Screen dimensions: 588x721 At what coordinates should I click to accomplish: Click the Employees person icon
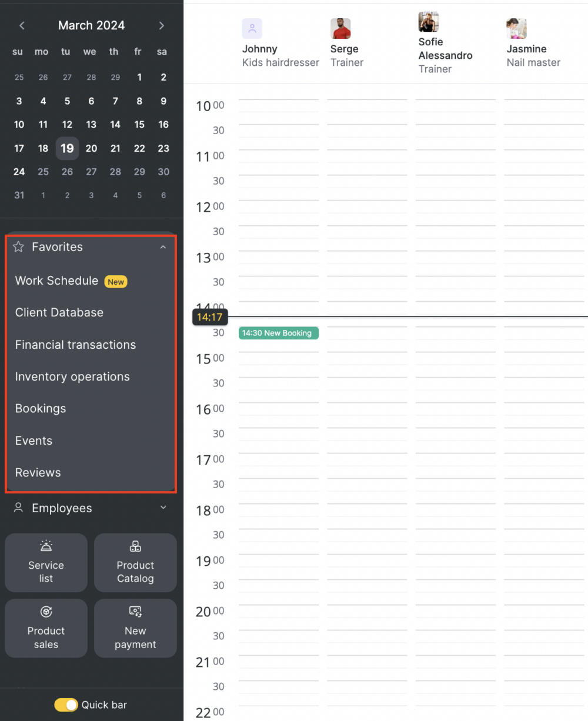(18, 508)
